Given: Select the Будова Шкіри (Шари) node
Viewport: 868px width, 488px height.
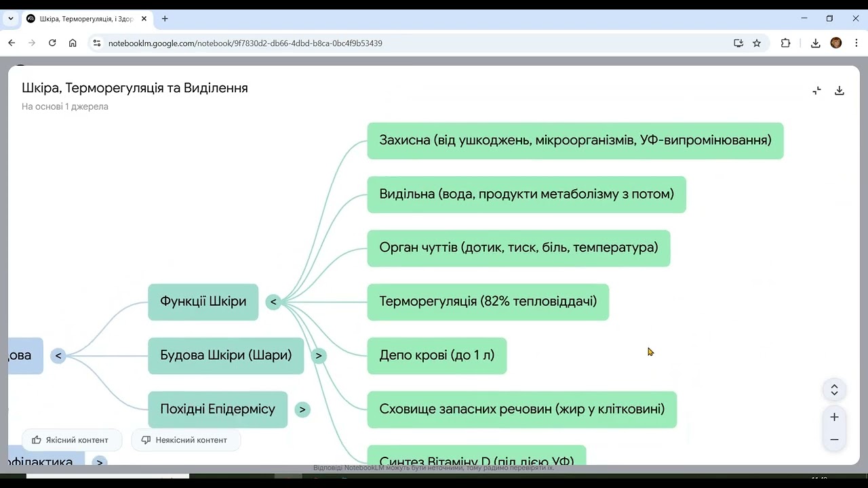Looking at the screenshot, I should 226,355.
